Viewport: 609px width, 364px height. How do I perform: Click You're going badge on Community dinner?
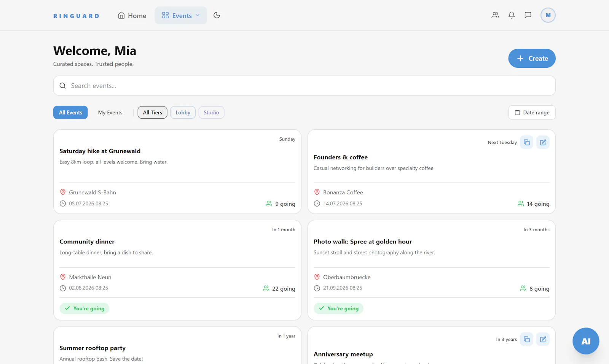pos(84,308)
